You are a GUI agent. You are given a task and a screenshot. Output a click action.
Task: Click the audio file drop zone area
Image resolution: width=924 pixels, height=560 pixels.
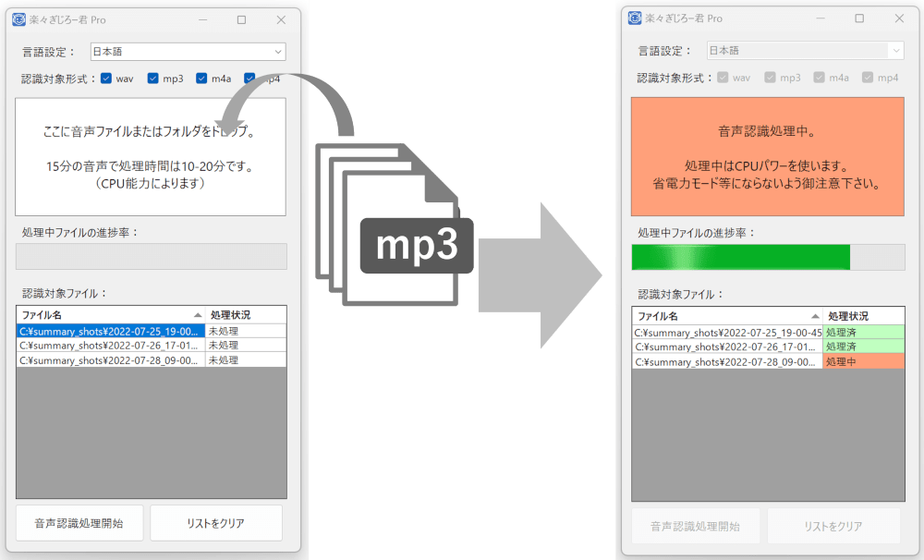pyautogui.click(x=151, y=157)
